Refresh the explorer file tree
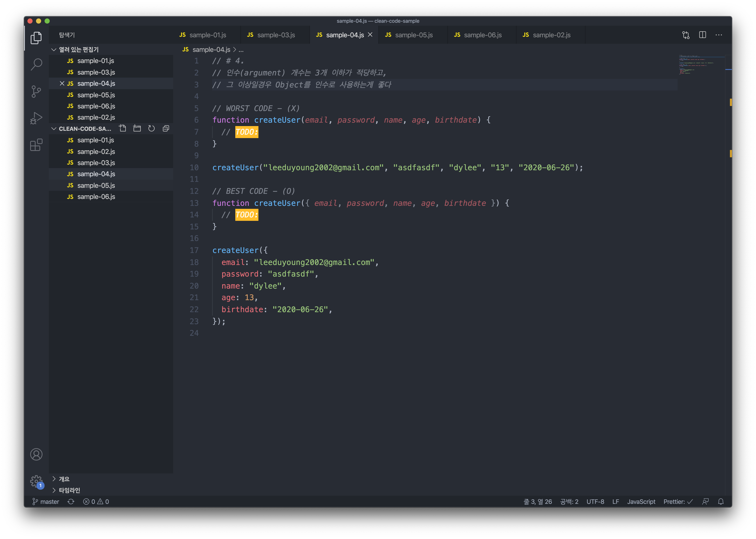 tap(151, 128)
